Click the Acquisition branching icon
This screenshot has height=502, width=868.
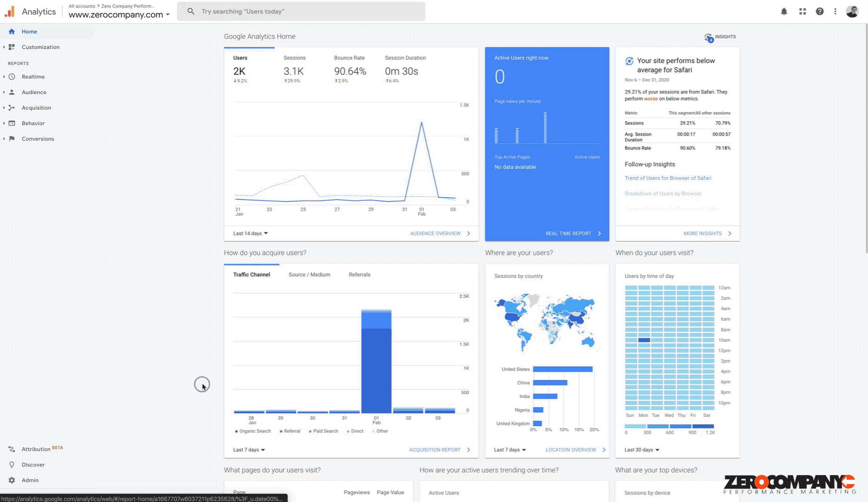click(12, 108)
